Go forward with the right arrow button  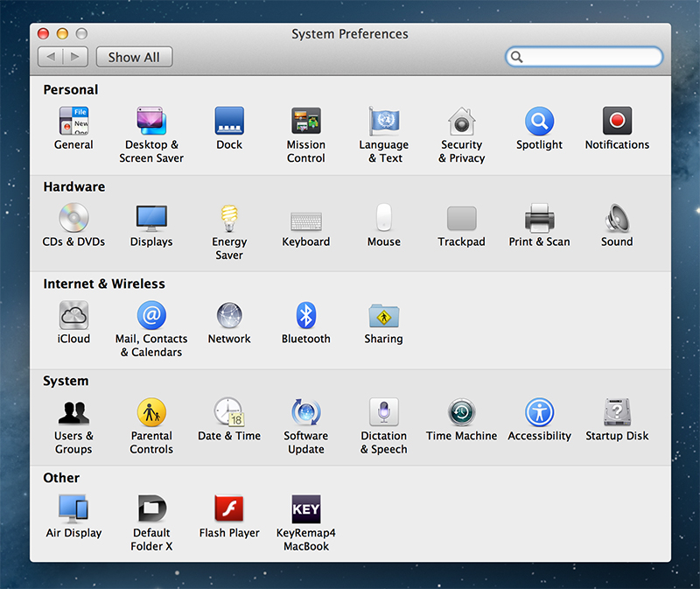(75, 57)
